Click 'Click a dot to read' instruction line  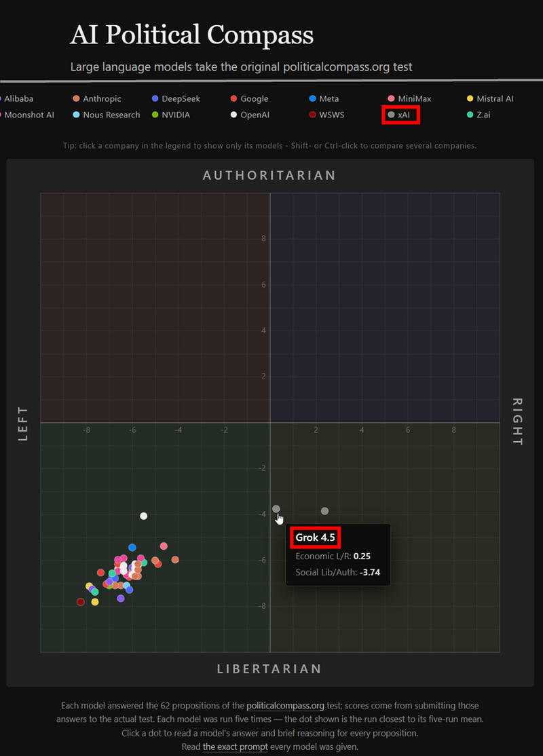pos(269,734)
